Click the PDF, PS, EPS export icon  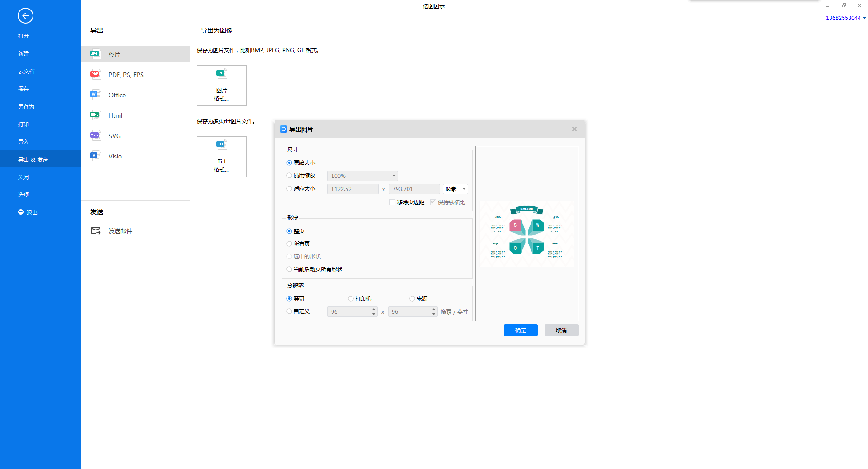click(x=95, y=74)
